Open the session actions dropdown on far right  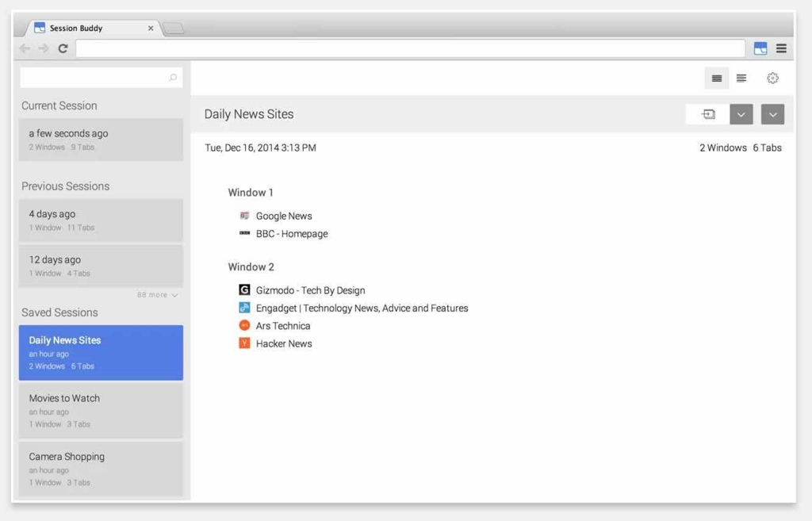pos(772,114)
